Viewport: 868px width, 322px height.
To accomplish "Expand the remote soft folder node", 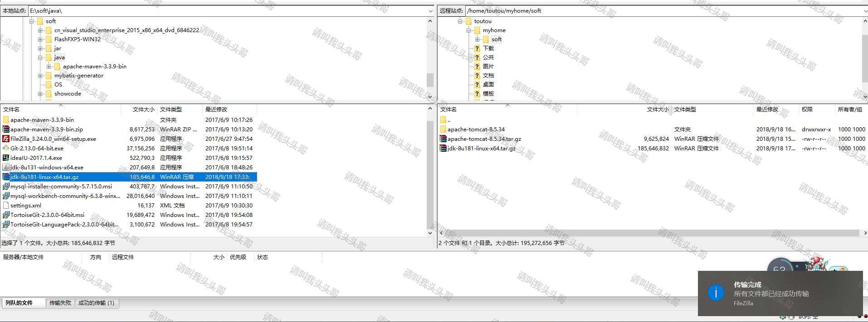I will (x=477, y=39).
